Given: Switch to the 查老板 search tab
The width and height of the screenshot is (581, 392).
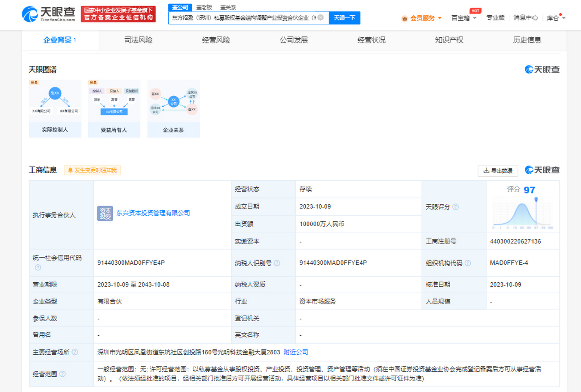Looking at the screenshot, I should tap(204, 7).
